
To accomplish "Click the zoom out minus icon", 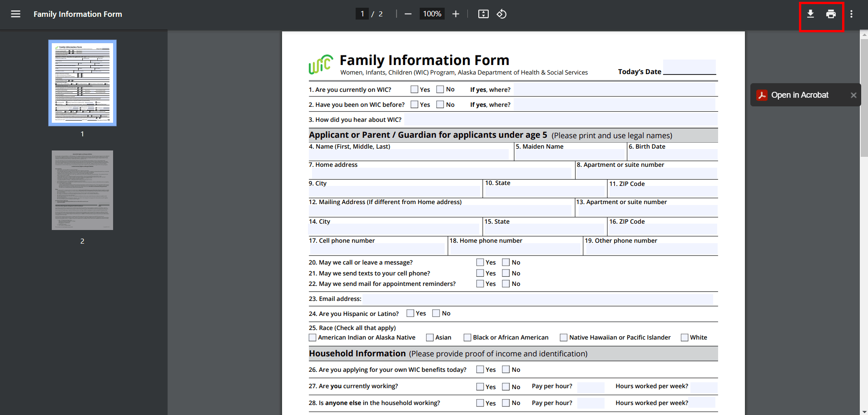I will pos(408,14).
